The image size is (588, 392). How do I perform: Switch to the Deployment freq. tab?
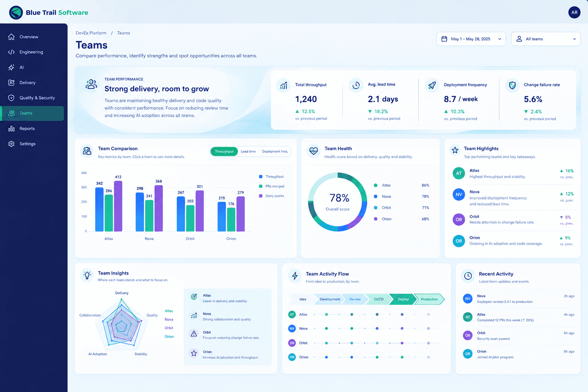[275, 152]
